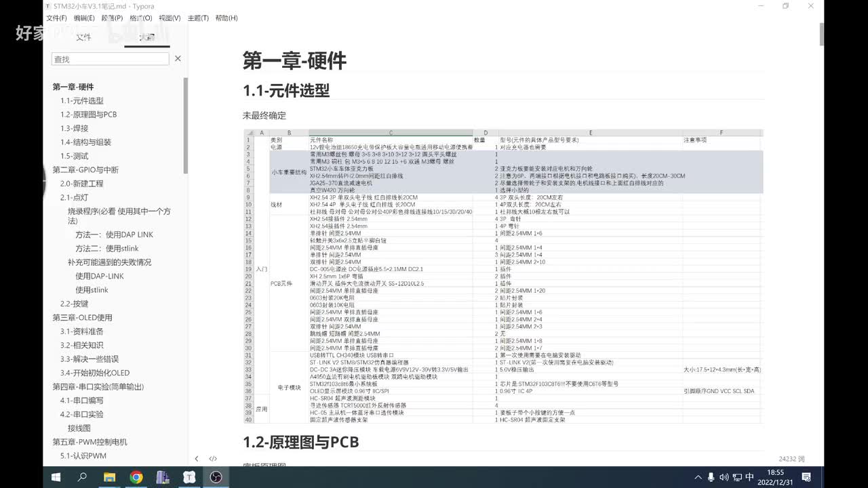Open Typora taskbar icon

click(189, 476)
